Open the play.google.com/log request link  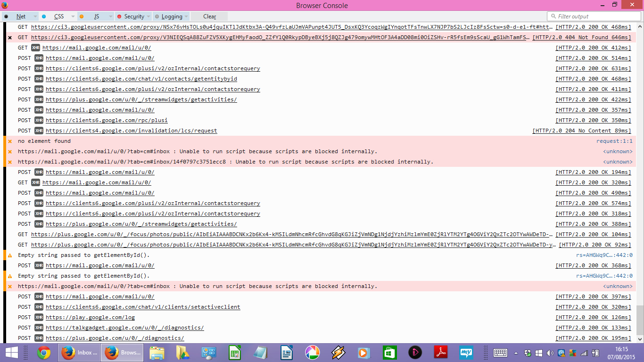click(x=90, y=317)
